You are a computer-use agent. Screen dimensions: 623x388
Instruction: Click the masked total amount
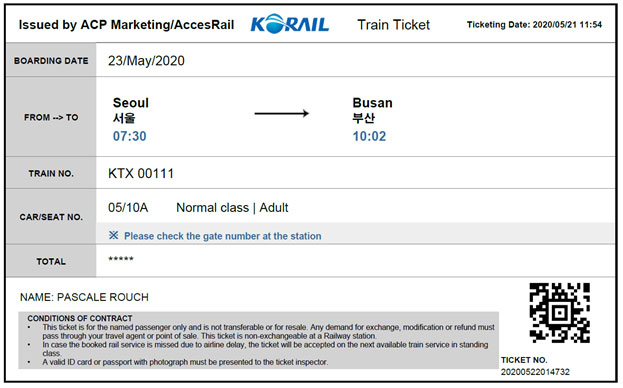click(121, 259)
